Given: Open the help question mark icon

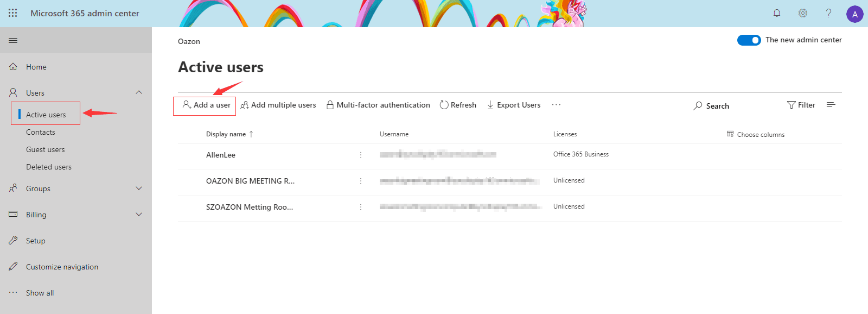Looking at the screenshot, I should (x=828, y=13).
